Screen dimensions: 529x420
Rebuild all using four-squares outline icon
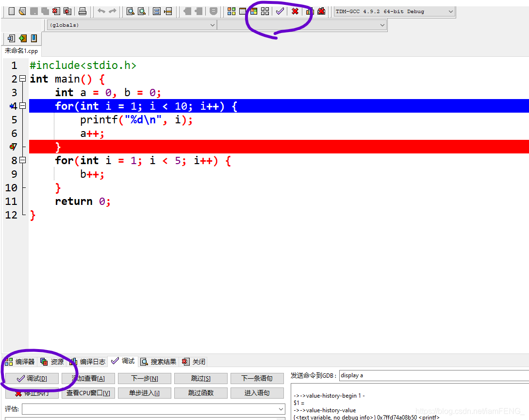[x=265, y=12]
